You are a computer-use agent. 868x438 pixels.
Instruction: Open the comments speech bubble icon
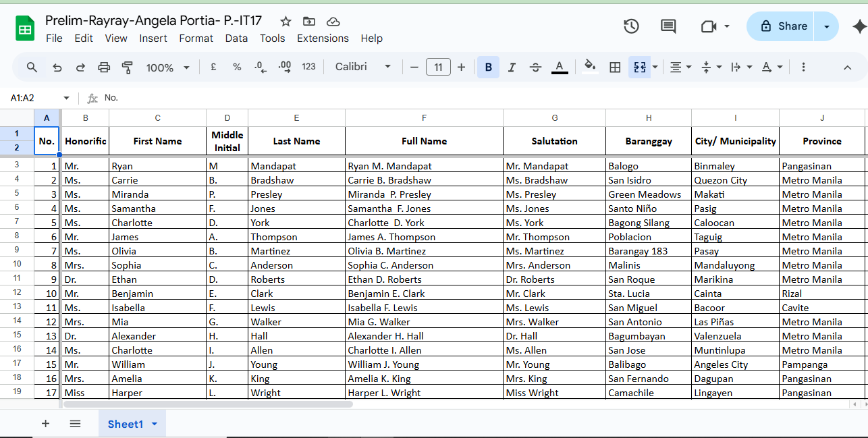click(668, 26)
